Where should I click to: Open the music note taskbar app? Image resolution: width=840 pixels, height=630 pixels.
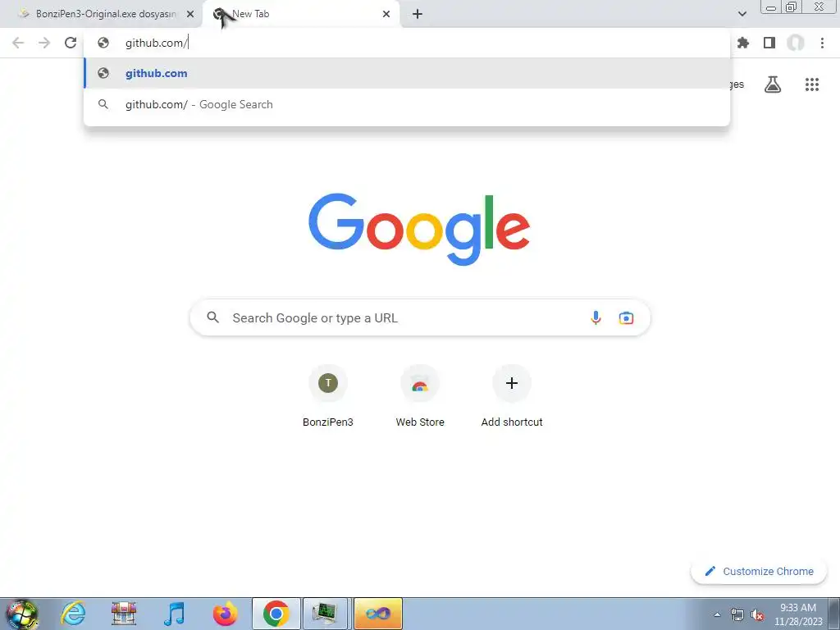pos(174,614)
